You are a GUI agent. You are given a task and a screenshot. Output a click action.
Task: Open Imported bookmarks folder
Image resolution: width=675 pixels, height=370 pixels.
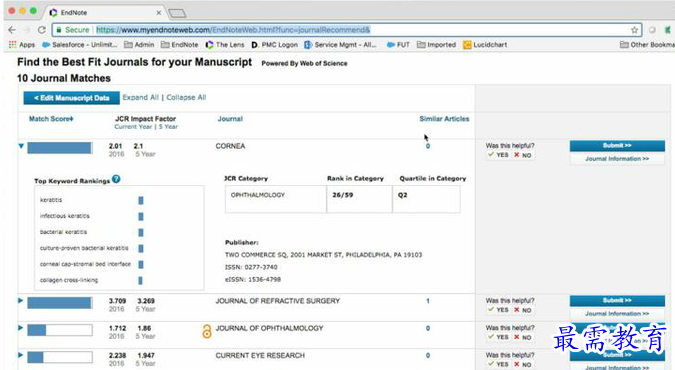(x=437, y=44)
